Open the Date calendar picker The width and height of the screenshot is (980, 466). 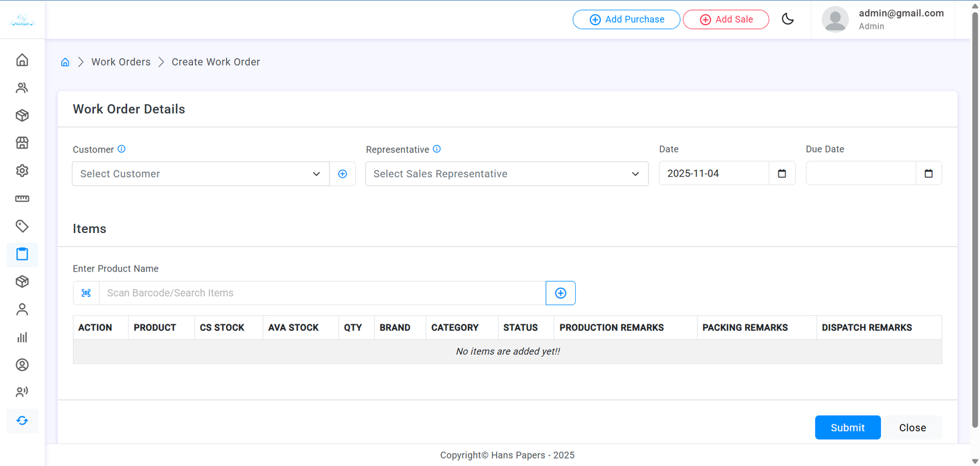pos(782,174)
